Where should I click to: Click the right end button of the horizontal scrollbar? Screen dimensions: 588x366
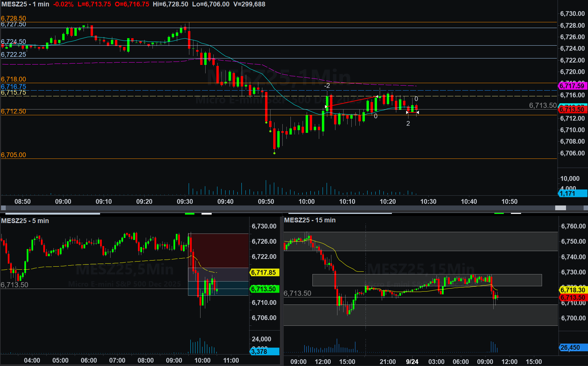(x=585, y=208)
